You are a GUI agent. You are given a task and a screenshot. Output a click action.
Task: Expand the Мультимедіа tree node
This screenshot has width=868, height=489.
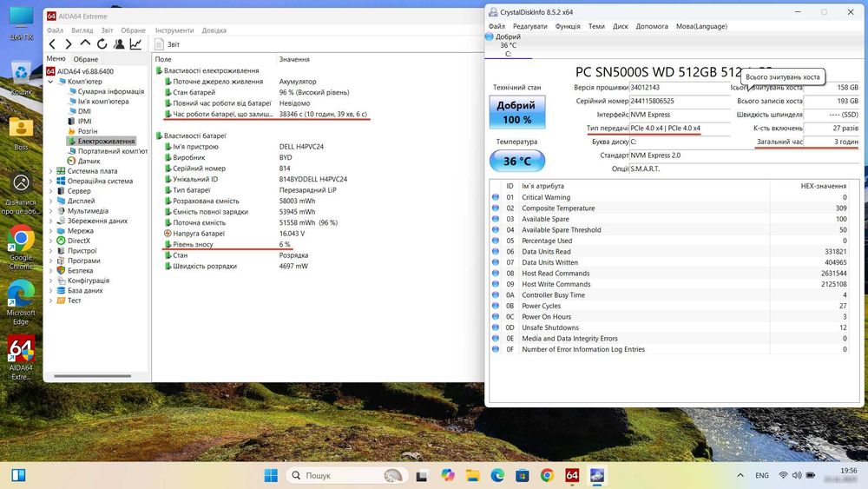51,211
